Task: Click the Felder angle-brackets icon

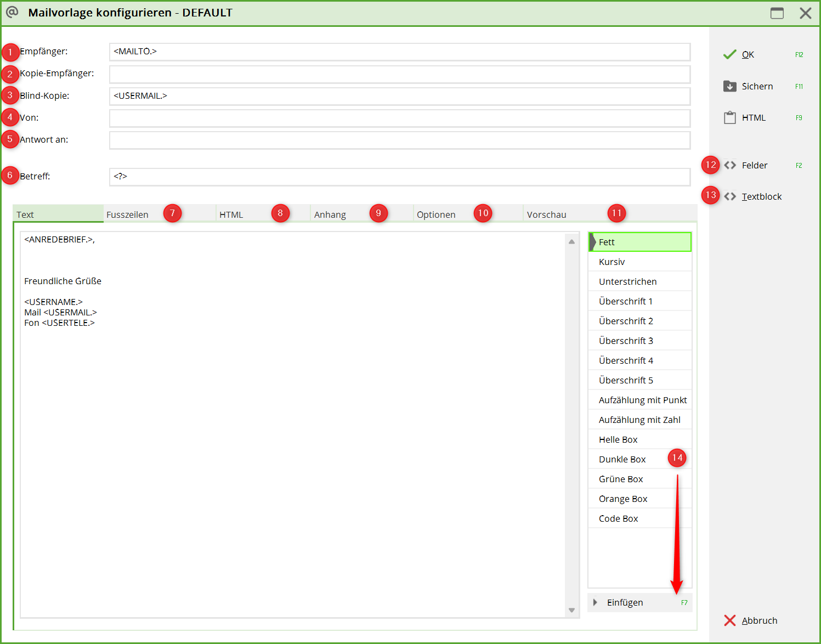Action: tap(730, 165)
